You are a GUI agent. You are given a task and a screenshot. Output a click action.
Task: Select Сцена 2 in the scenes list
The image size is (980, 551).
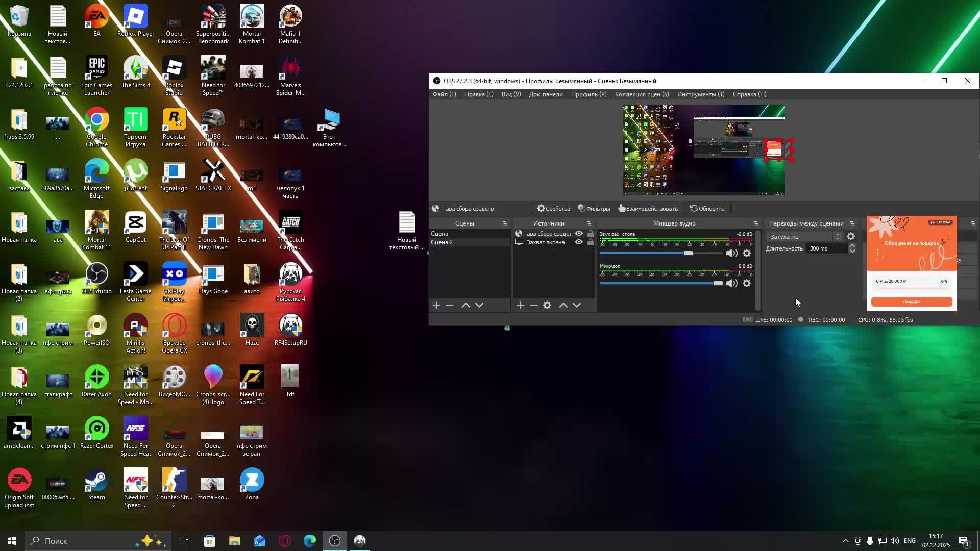tap(442, 242)
